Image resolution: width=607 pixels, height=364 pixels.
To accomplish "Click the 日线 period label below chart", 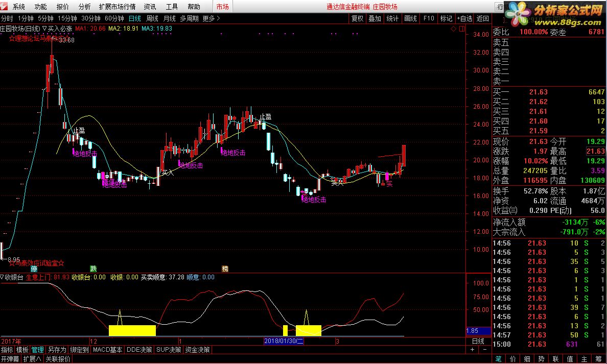I will click(x=478, y=341).
